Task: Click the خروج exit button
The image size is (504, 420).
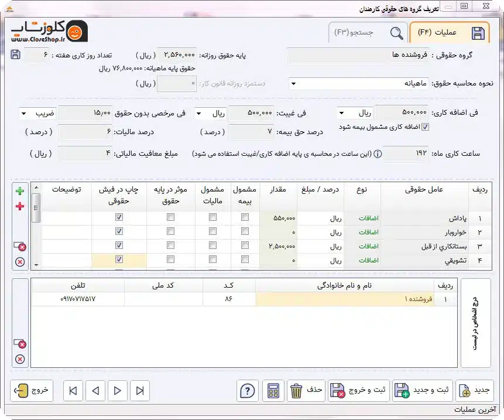Action: click(x=32, y=390)
